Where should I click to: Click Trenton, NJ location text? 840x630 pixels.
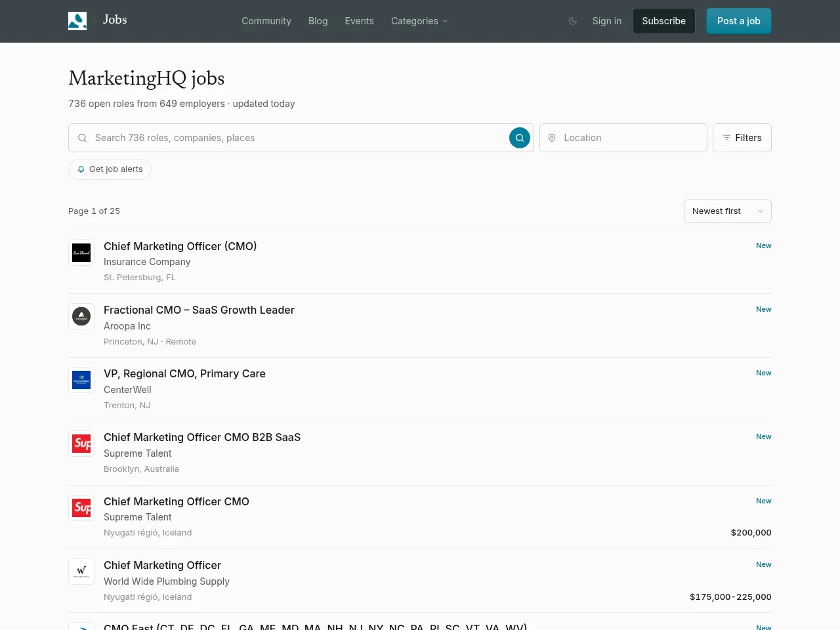click(127, 406)
